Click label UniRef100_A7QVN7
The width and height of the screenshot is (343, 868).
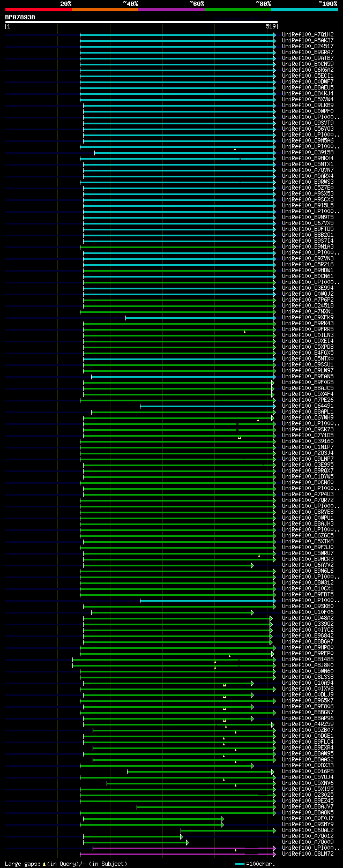(x=308, y=170)
